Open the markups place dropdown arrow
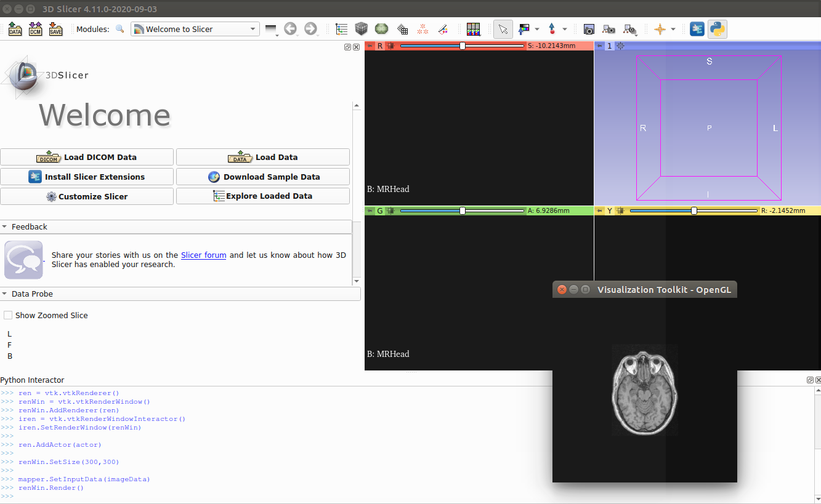 (x=565, y=29)
